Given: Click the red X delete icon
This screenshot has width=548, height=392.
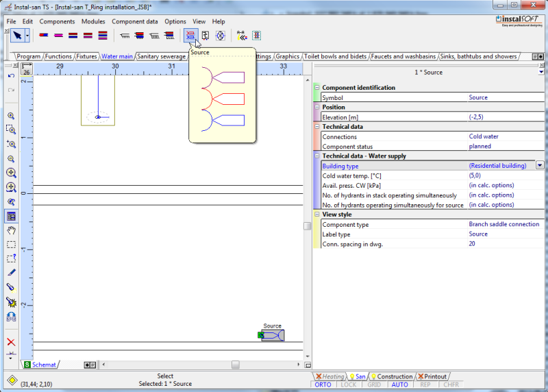Looking at the screenshot, I should pos(11,342).
